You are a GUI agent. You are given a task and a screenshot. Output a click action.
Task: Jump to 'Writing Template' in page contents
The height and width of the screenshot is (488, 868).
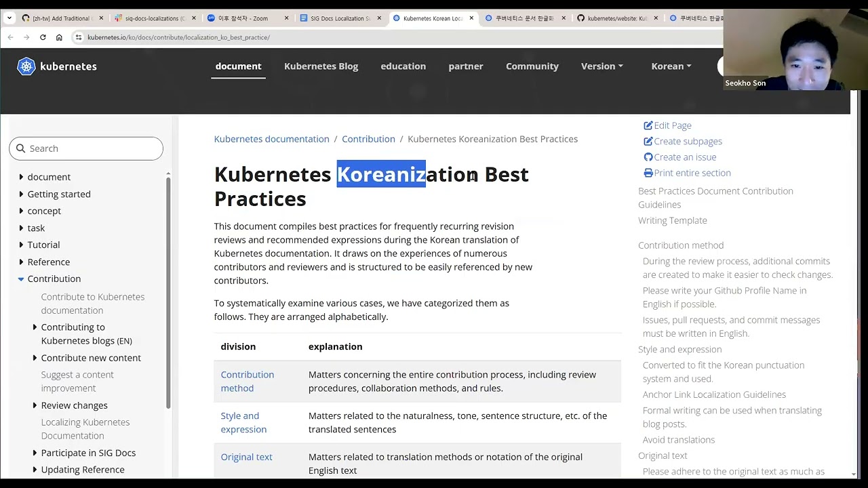(x=672, y=220)
